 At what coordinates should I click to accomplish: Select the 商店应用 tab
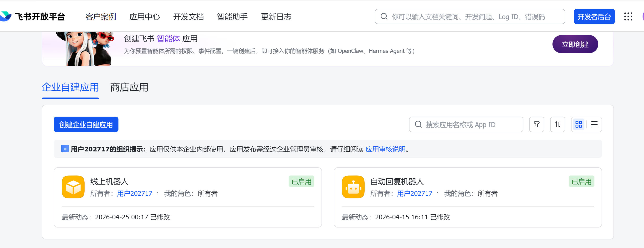pyautogui.click(x=129, y=88)
